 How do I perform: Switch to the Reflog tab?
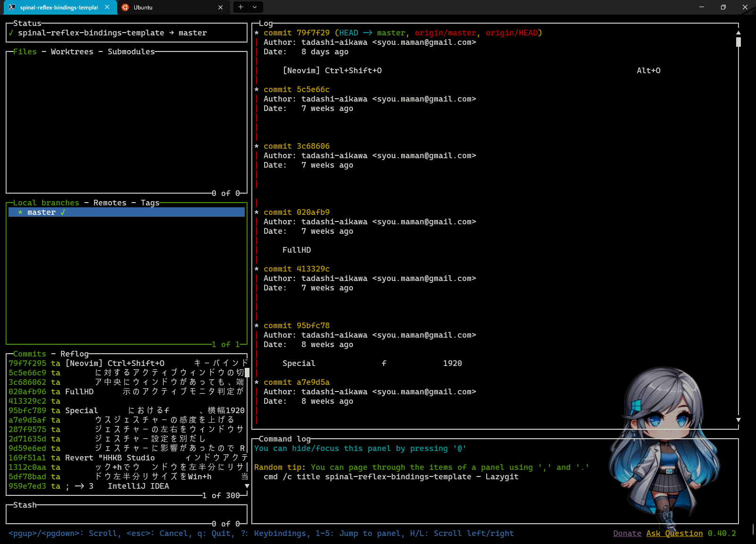pyautogui.click(x=74, y=354)
